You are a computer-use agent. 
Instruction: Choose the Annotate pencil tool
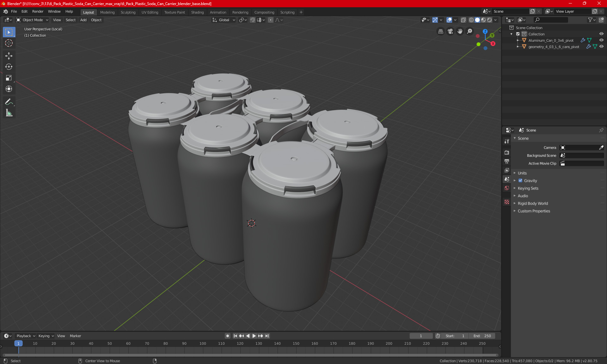[9, 102]
